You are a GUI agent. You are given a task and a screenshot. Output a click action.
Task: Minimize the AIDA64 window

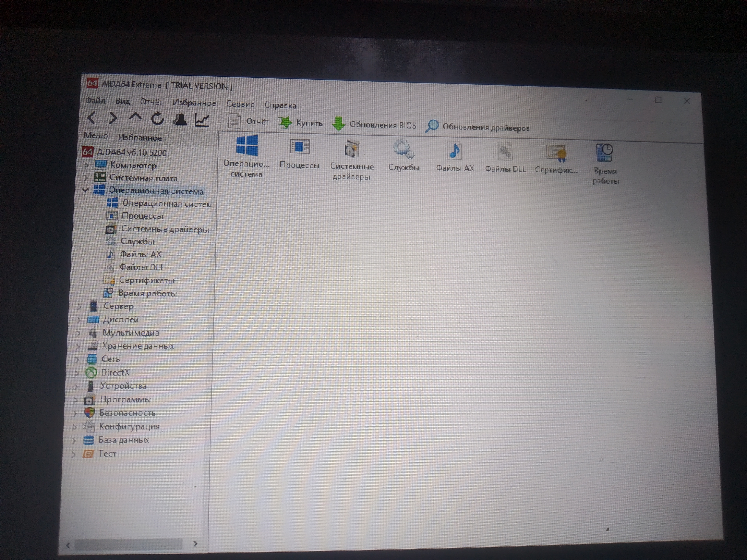(630, 99)
